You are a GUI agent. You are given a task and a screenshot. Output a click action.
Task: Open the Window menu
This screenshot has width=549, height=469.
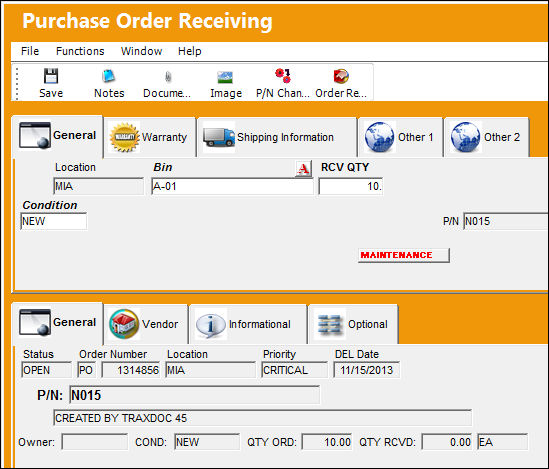point(141,51)
